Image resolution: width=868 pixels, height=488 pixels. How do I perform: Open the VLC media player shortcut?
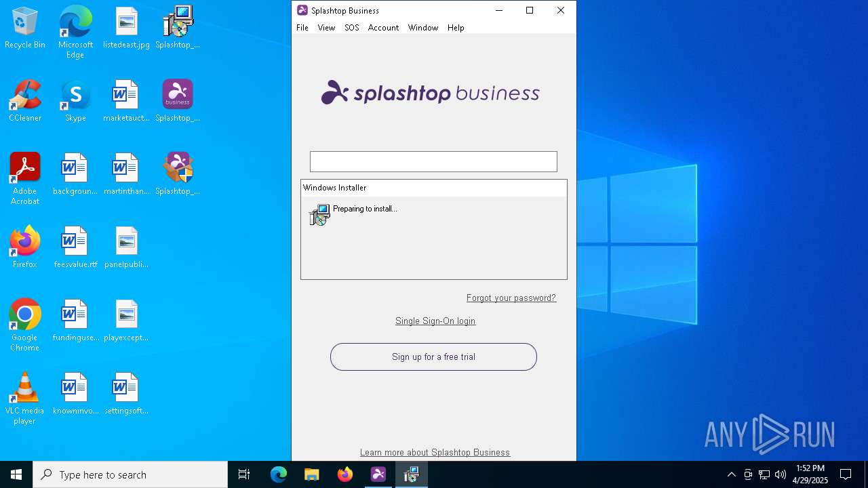[x=25, y=399]
